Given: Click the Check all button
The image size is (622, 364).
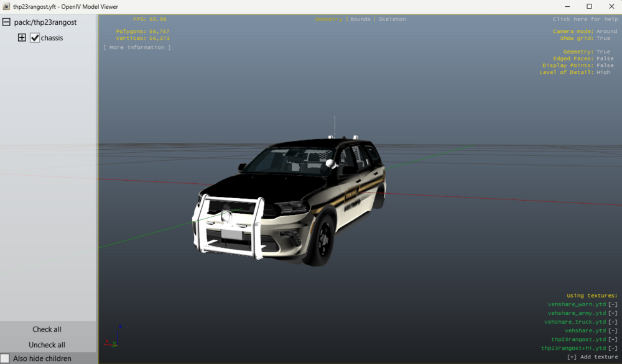Looking at the screenshot, I should [47, 329].
